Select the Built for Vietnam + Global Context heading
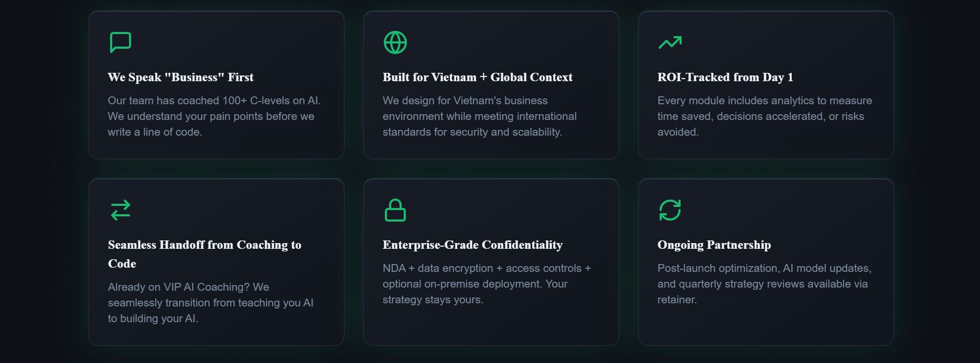980x363 pixels. pyautogui.click(x=477, y=78)
